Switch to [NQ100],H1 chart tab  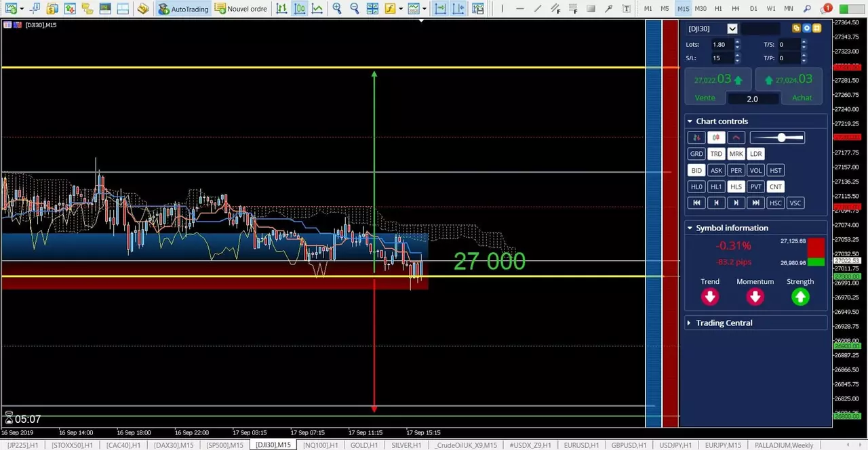click(x=320, y=445)
